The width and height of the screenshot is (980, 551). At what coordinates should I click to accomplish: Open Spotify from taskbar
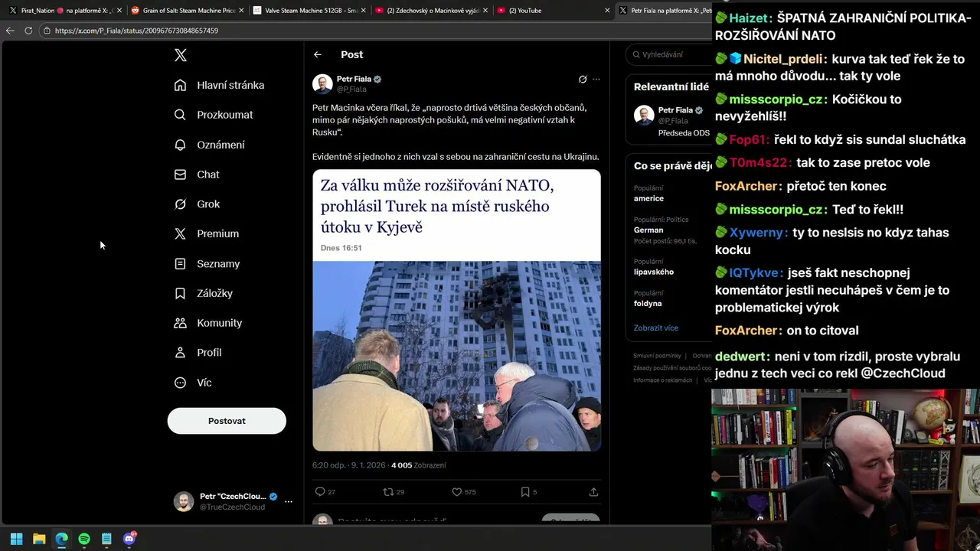[x=84, y=539]
